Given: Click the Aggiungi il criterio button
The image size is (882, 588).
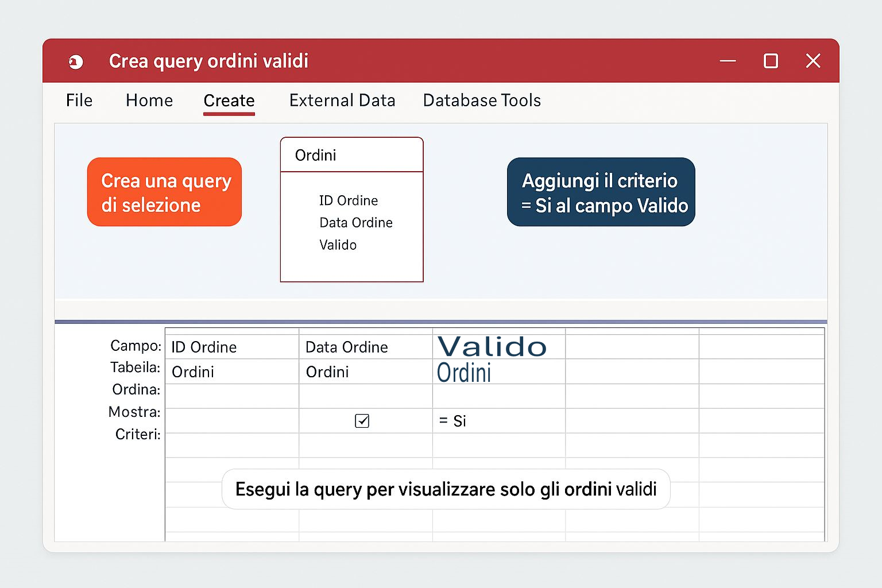Looking at the screenshot, I should coord(601,192).
